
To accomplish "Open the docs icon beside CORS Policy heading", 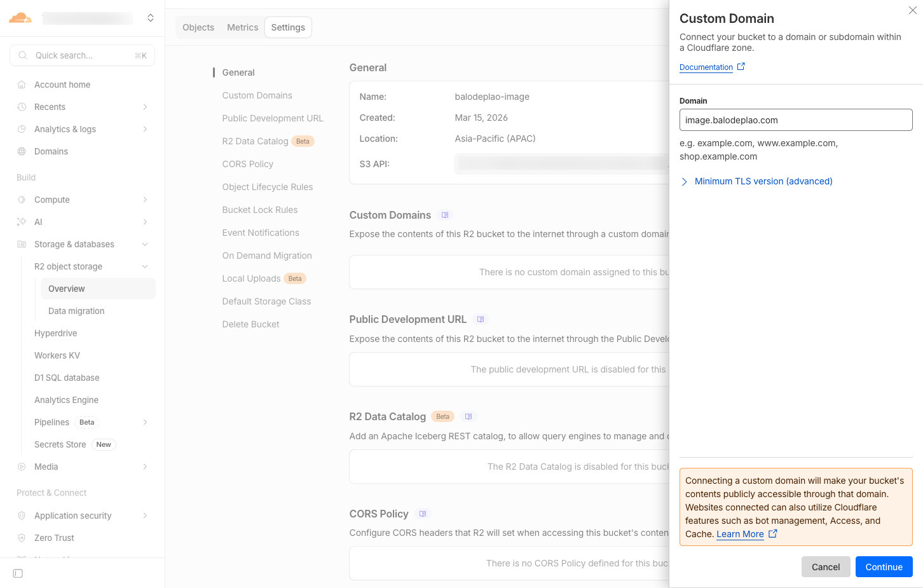I will pyautogui.click(x=423, y=514).
